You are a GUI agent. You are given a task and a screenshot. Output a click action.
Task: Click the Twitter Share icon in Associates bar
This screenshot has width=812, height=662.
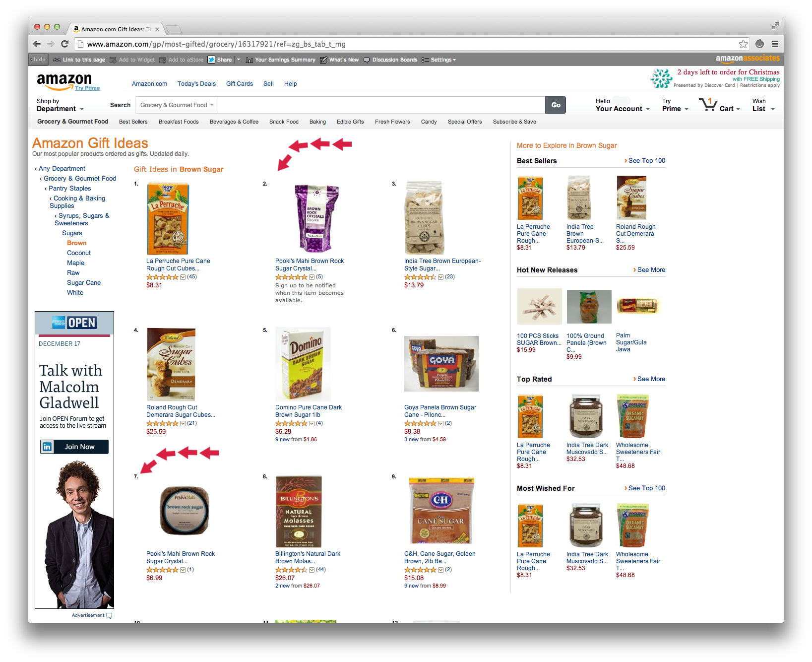(x=211, y=60)
